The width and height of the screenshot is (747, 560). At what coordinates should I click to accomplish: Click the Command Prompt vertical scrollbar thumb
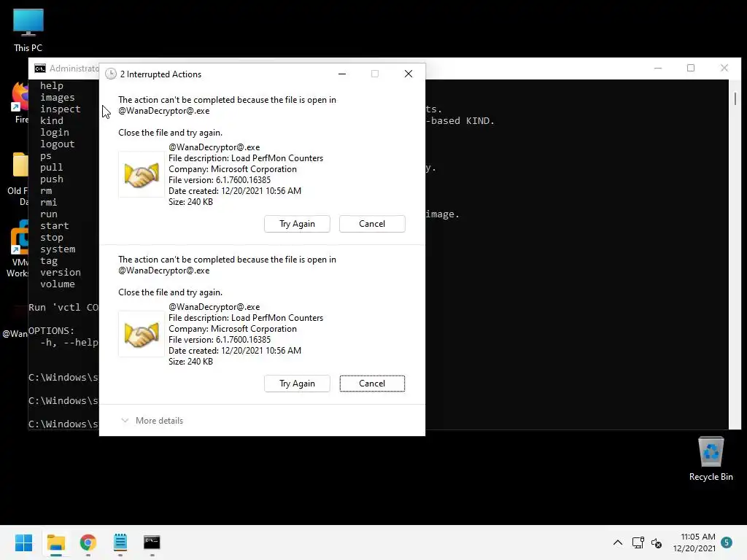(735, 98)
